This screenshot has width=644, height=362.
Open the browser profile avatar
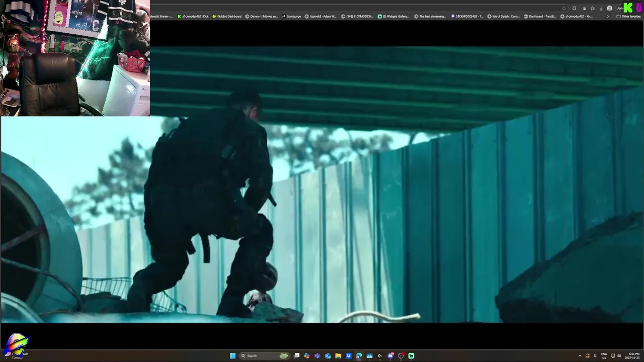pos(609,9)
